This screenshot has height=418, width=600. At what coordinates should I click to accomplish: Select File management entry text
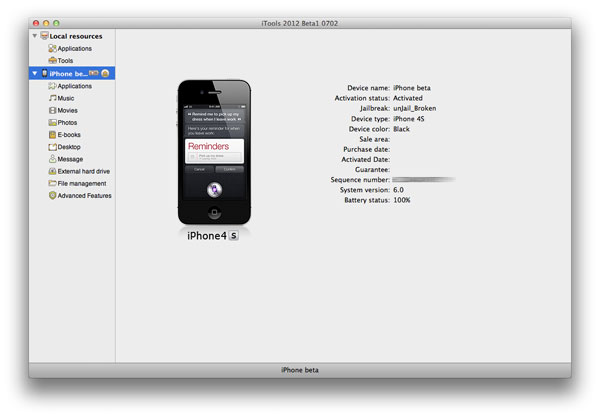[82, 183]
